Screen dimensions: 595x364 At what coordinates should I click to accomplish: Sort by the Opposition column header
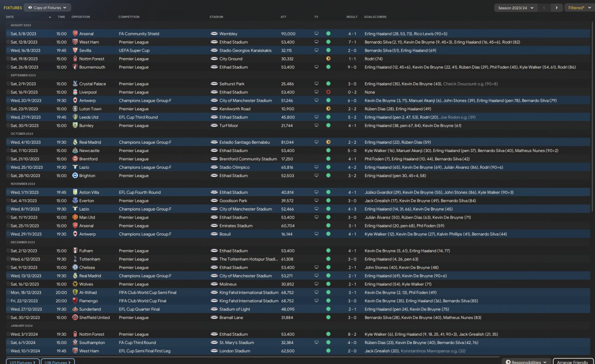81,17
